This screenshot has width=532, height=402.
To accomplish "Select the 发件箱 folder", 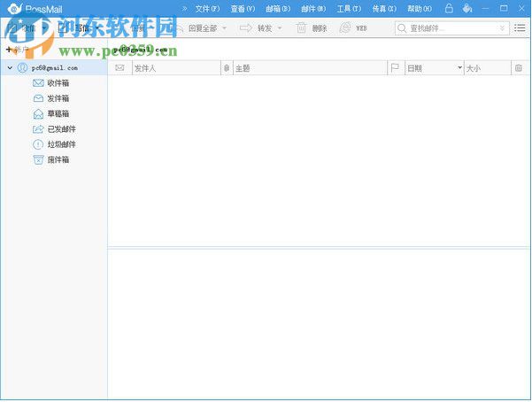I will [58, 98].
